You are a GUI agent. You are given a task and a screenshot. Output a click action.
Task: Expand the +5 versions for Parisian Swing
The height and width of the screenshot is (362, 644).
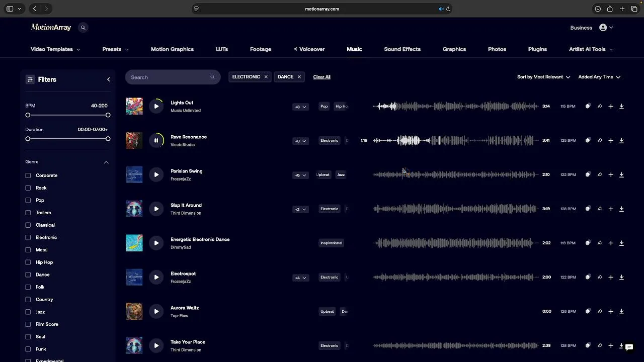click(x=300, y=175)
